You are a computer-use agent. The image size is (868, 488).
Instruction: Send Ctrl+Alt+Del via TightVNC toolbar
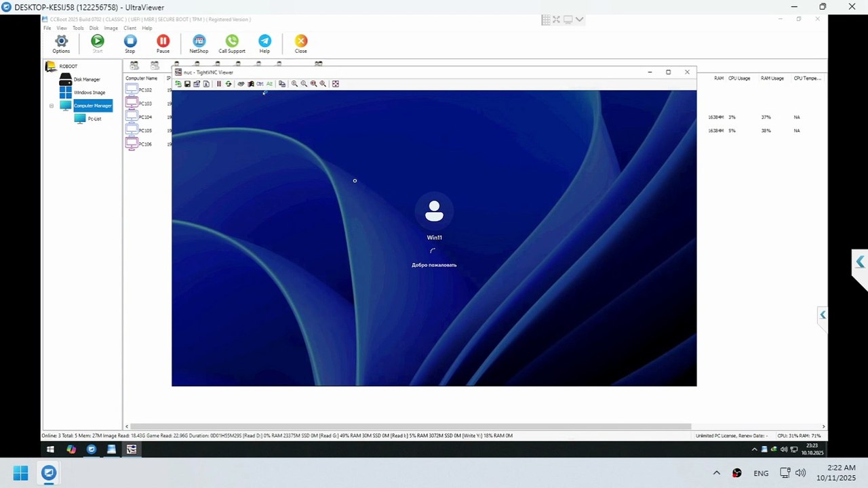pyautogui.click(x=241, y=84)
